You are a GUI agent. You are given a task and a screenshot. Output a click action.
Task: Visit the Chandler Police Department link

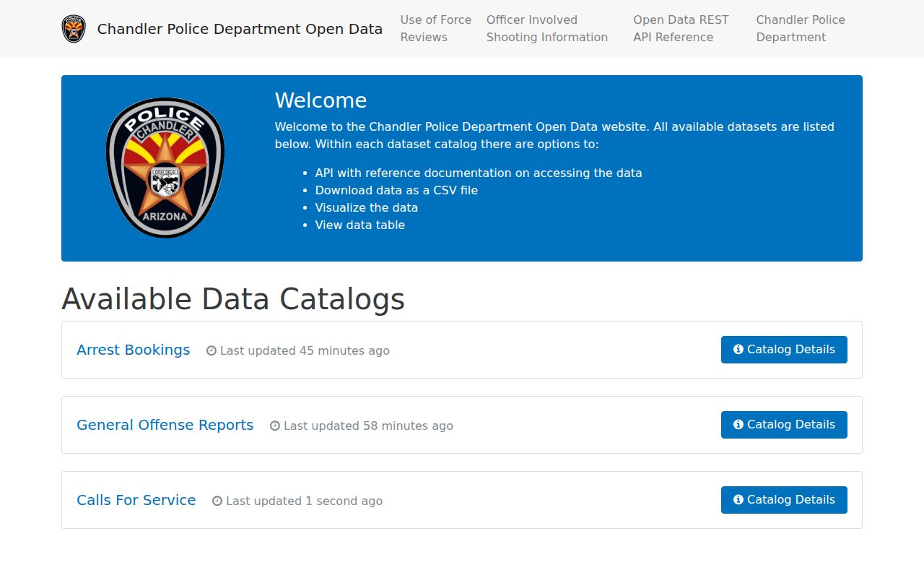801,28
